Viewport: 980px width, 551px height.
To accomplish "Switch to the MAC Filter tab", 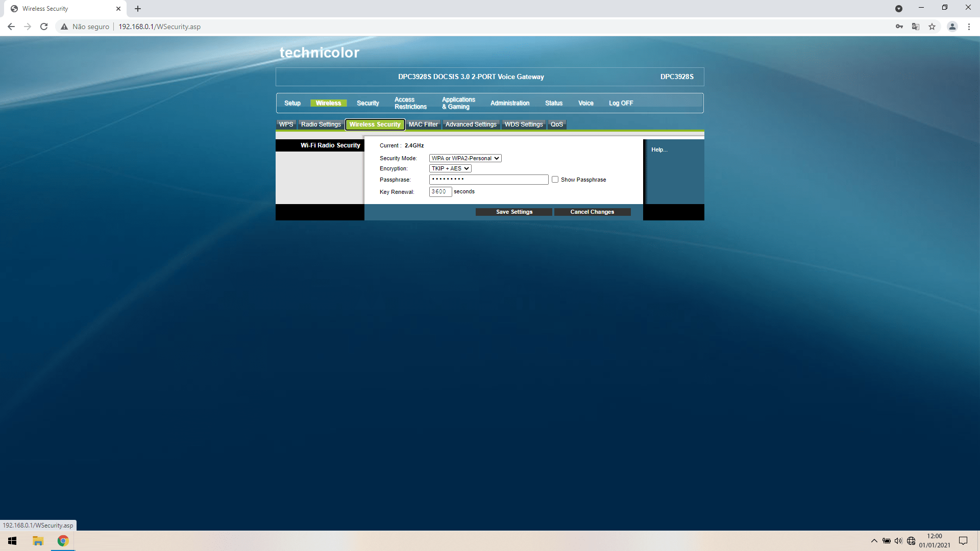I will pyautogui.click(x=423, y=124).
